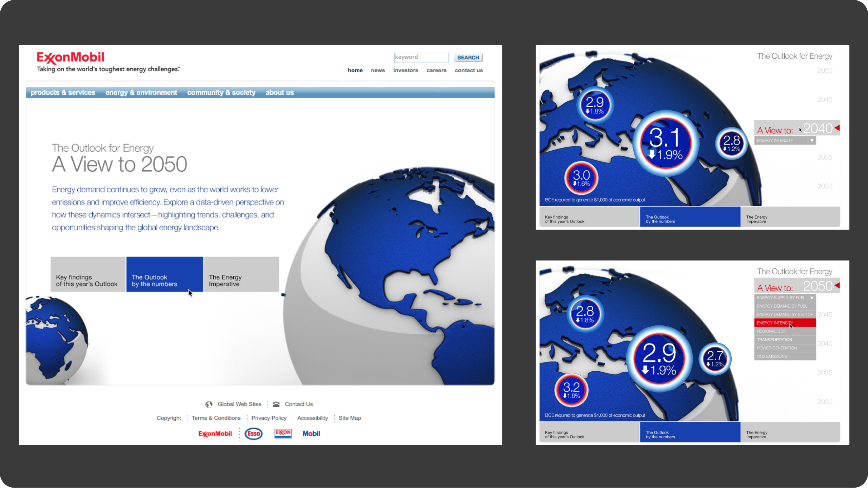Select The Outlook by the numbers main tab

click(165, 274)
